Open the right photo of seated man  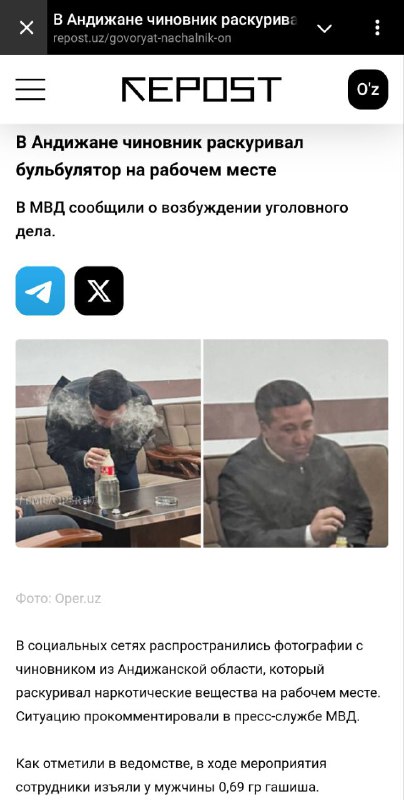point(296,443)
